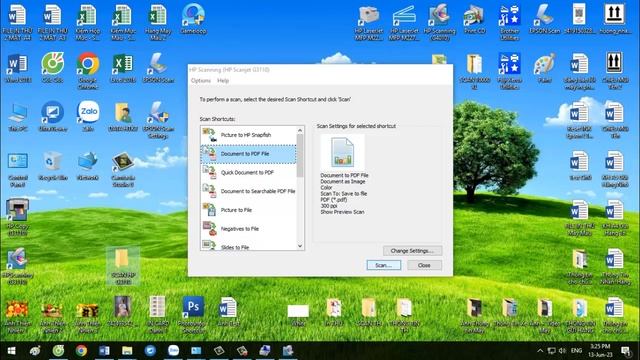Click the document preview icon in Scan Settings
Screen dimensions: 640x360
point(342,152)
